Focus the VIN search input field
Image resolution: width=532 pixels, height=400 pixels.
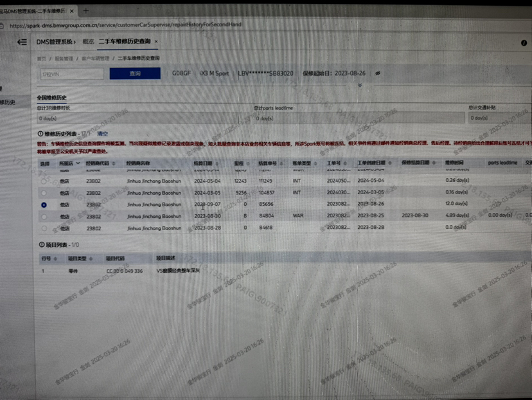click(72, 74)
